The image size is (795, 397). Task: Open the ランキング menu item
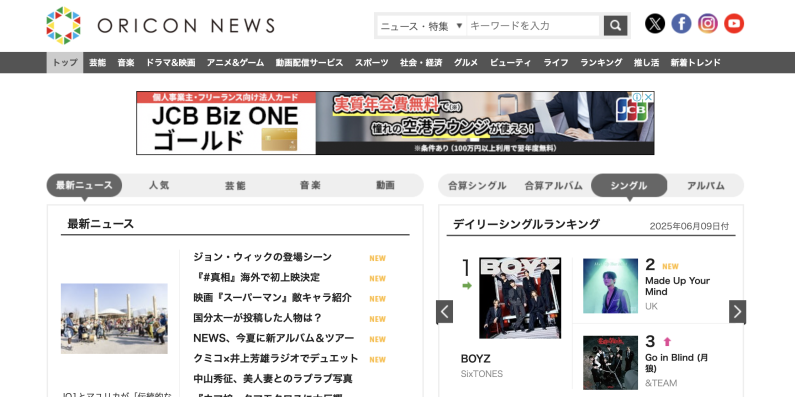tap(601, 62)
